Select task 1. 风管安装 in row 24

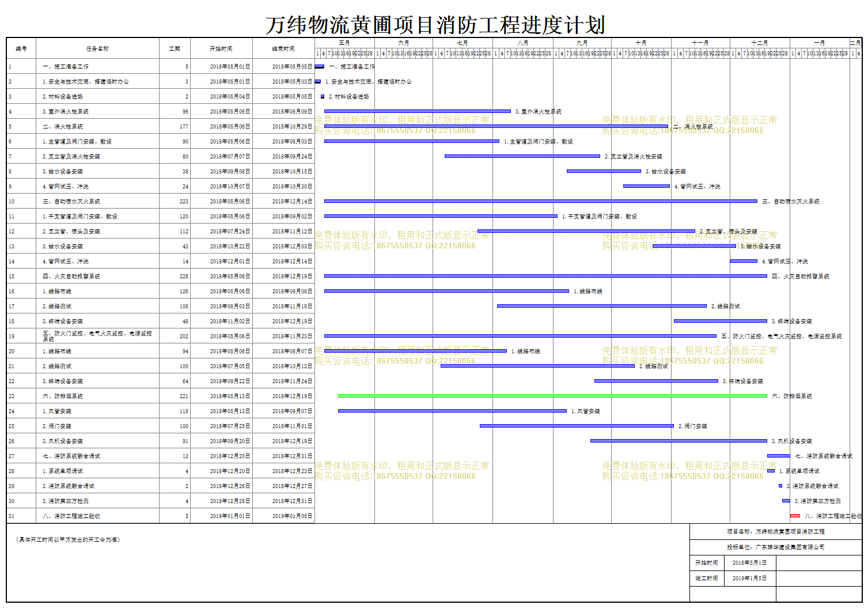pos(57,411)
